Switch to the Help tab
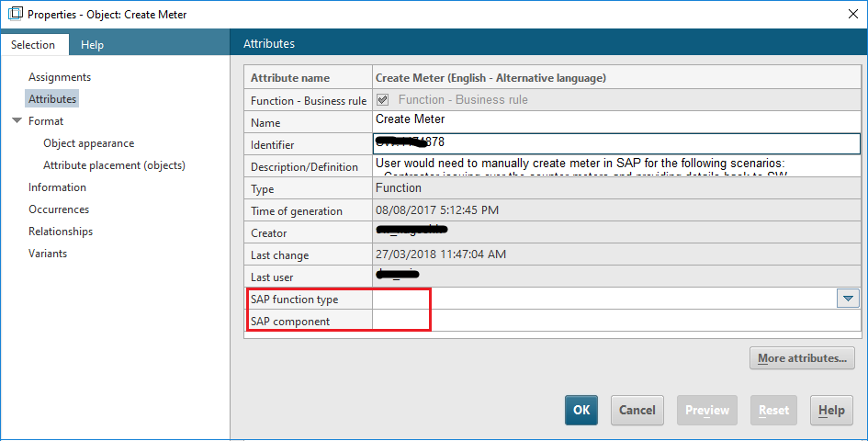 pos(92,44)
